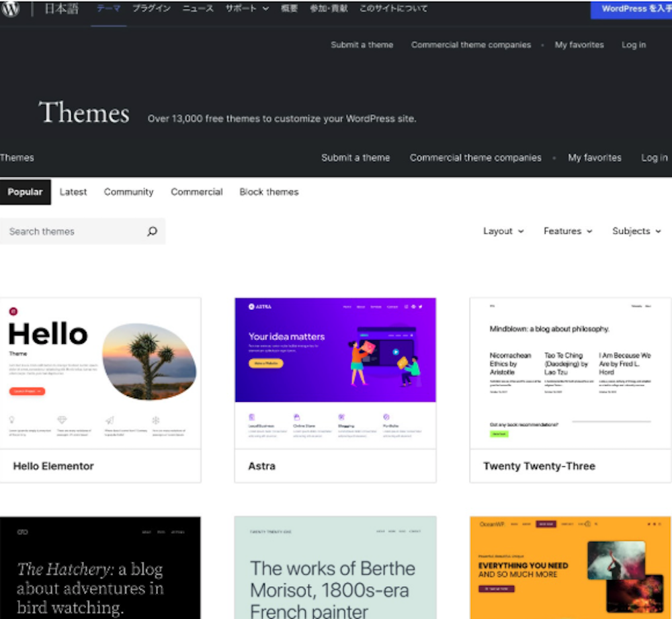Open Commercial theme companies beside the Themes link
Viewport: 672px width, 619px height.
[x=476, y=158]
